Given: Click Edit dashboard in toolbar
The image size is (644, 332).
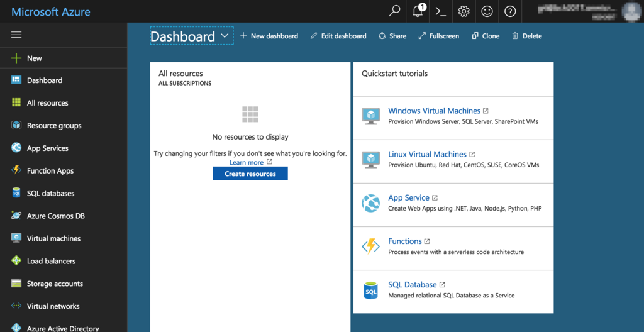Looking at the screenshot, I should (x=338, y=36).
